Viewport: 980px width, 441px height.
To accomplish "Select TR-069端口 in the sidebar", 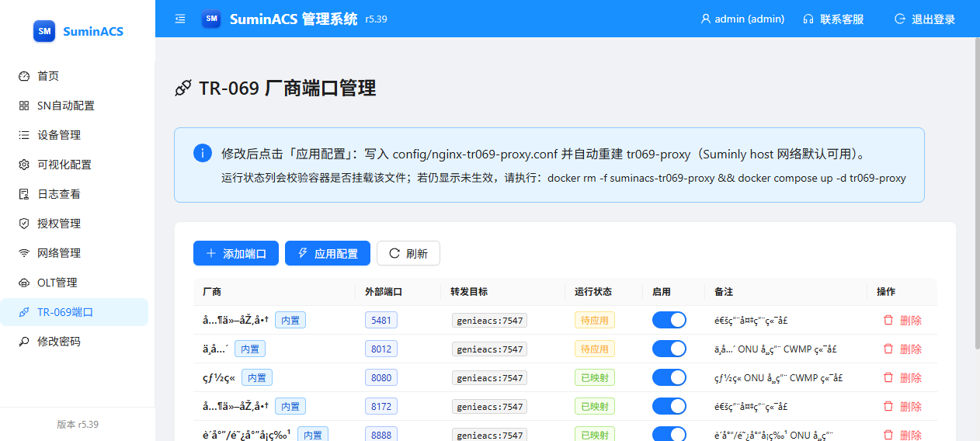I will coord(74,312).
